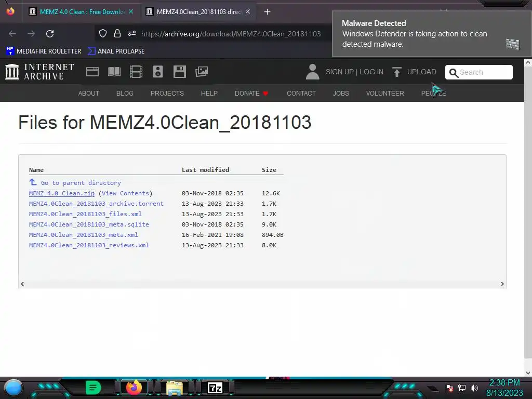Open the VOLUNTEER menu item
The image size is (532, 399).
pyautogui.click(x=385, y=94)
